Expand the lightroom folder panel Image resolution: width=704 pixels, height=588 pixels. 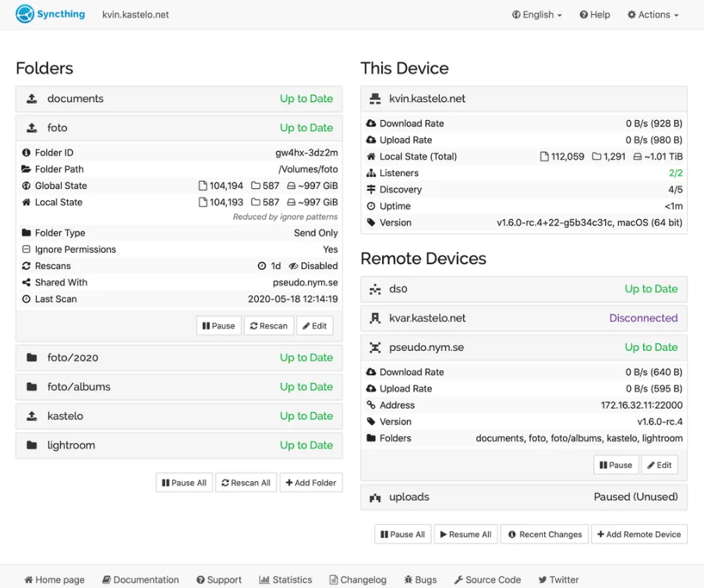(179, 445)
